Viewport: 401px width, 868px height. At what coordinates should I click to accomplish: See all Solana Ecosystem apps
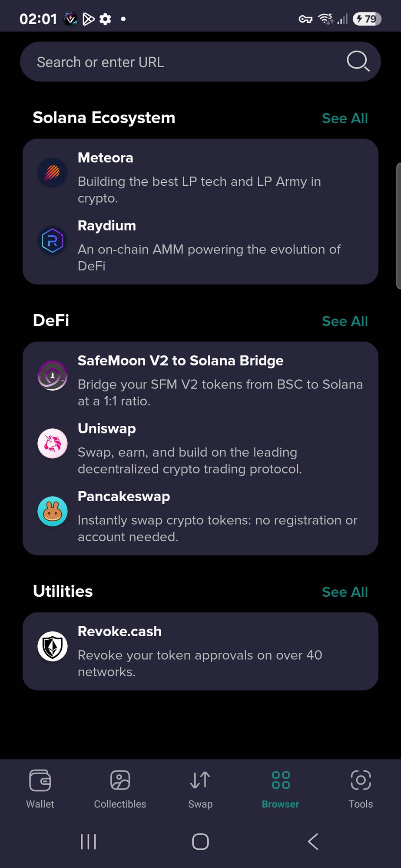345,118
